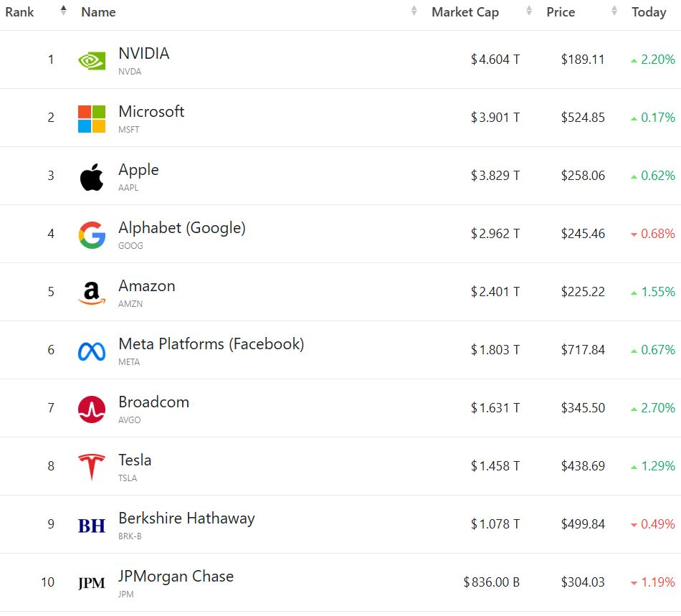Viewport: 681px width, 616px height.
Task: Open the Alphabet (Google) company link
Action: pyautogui.click(x=182, y=228)
